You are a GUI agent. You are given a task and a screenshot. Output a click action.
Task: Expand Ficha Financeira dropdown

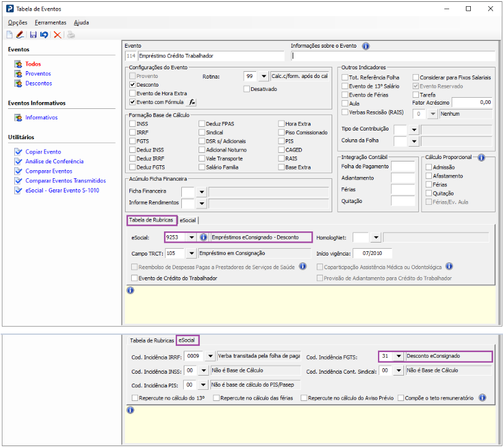point(202,192)
